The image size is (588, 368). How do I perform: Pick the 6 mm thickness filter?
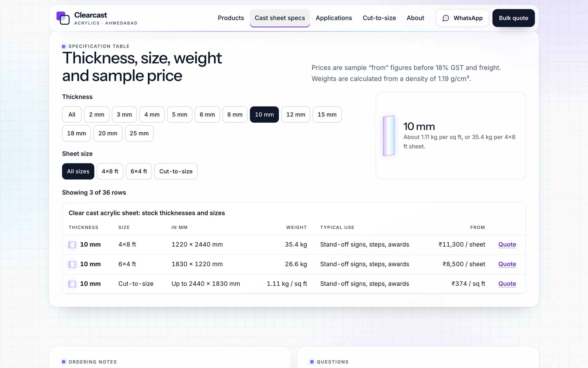pyautogui.click(x=207, y=114)
